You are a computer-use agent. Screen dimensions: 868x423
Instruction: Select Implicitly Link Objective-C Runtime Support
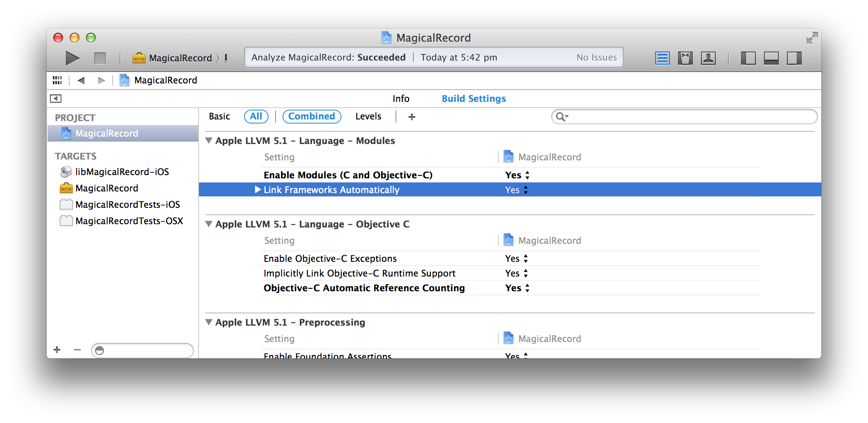tap(359, 273)
